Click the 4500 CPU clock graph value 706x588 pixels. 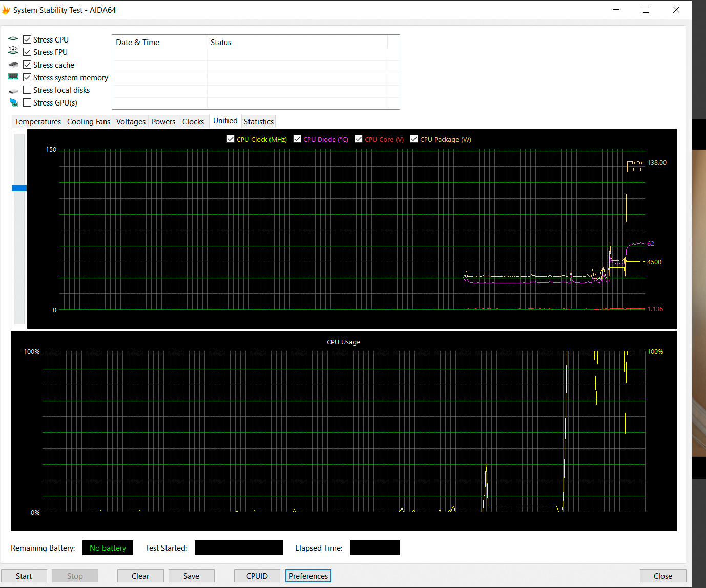coord(654,262)
